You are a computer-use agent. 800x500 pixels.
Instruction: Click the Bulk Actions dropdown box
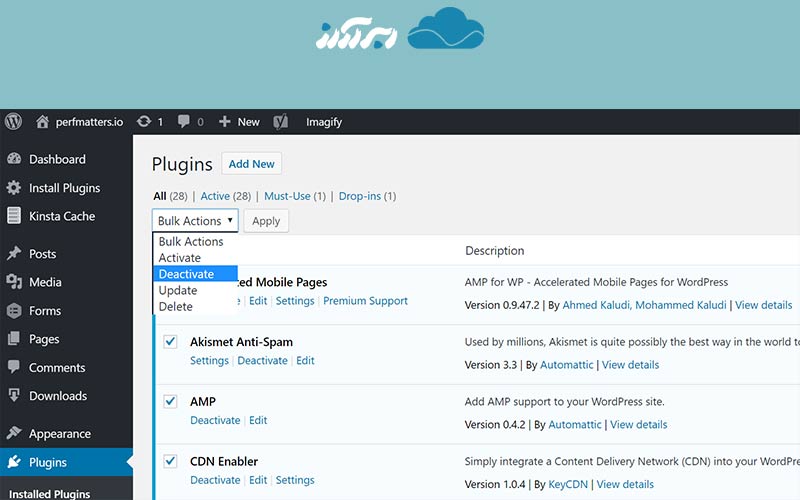pos(195,221)
